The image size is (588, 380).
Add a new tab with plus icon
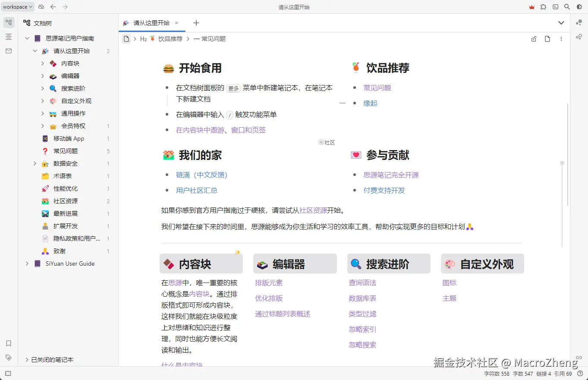(x=196, y=23)
